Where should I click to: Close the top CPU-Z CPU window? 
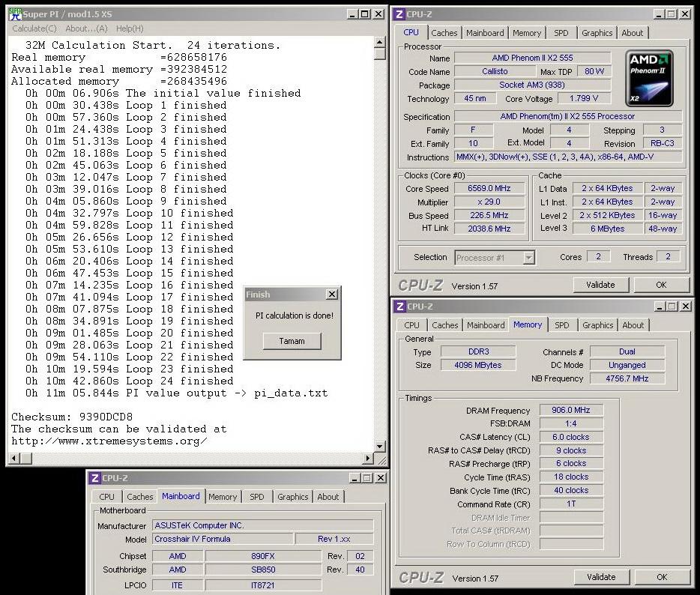point(684,14)
